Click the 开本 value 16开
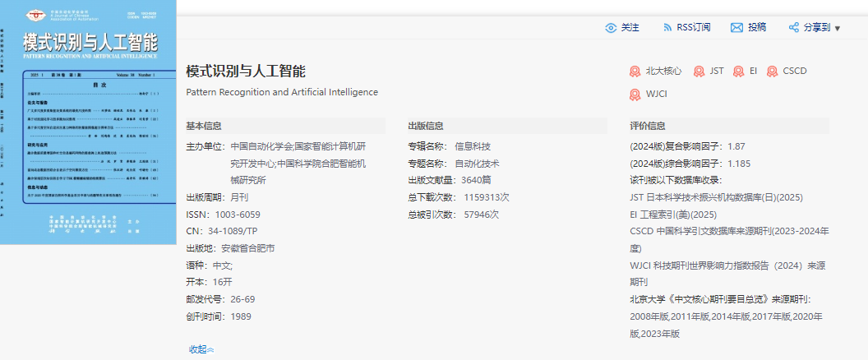This screenshot has height=360, width=868. click(x=223, y=283)
